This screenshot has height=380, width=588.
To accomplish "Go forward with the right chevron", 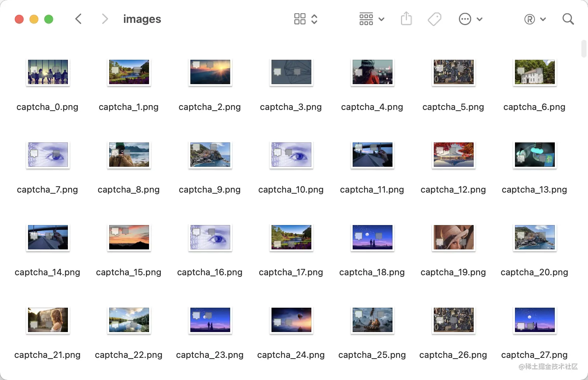I will (105, 19).
